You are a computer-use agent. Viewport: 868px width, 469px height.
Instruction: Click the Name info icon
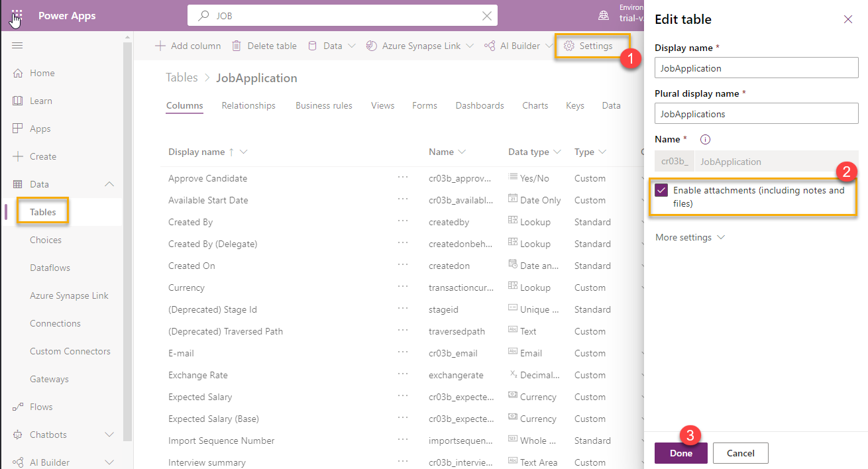[705, 140]
